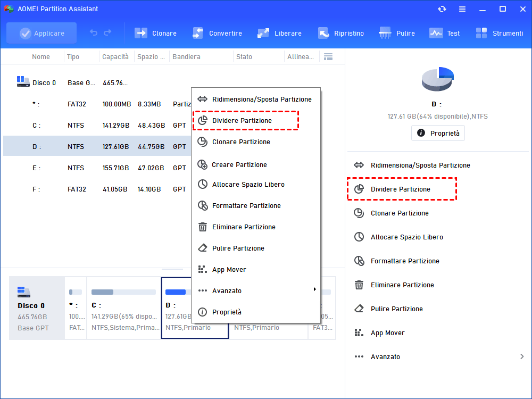Sort by the Capacità column header
Viewport: 532px width, 399px height.
115,57
